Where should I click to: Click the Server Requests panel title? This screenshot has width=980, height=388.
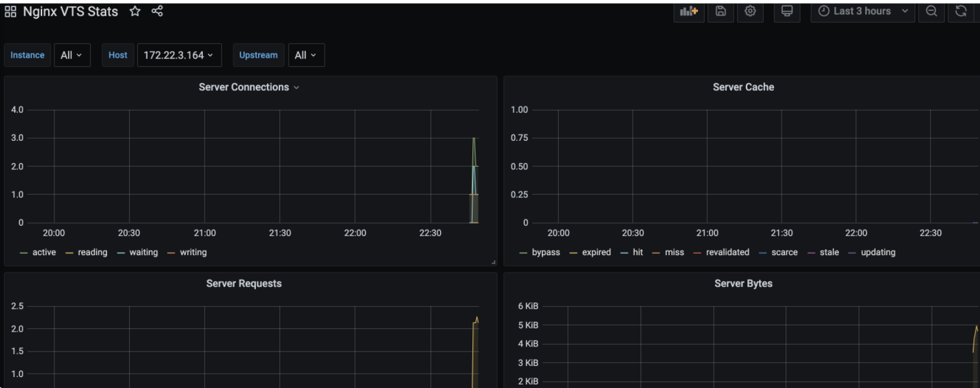click(x=244, y=283)
